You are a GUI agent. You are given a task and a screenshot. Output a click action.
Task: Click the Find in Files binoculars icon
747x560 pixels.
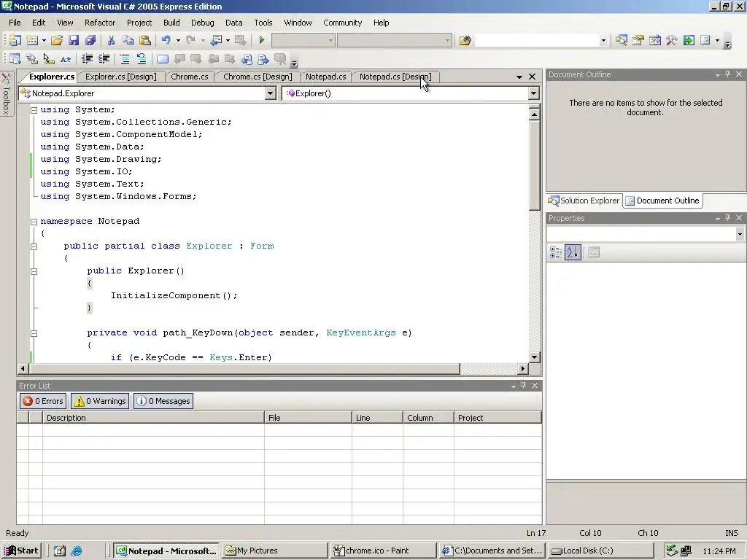[x=465, y=41]
